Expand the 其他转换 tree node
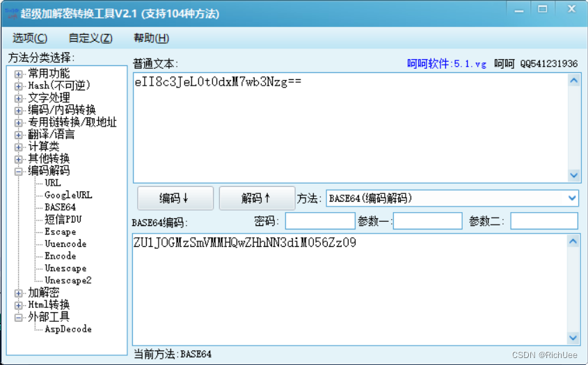The height and width of the screenshot is (365, 588). [x=18, y=159]
